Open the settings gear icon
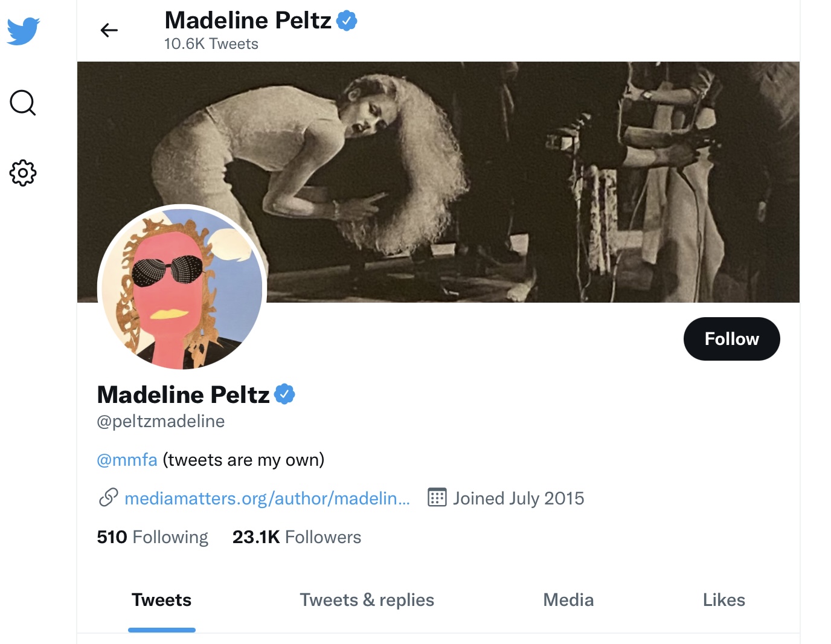Viewport: 831px width, 644px height. coord(23,173)
